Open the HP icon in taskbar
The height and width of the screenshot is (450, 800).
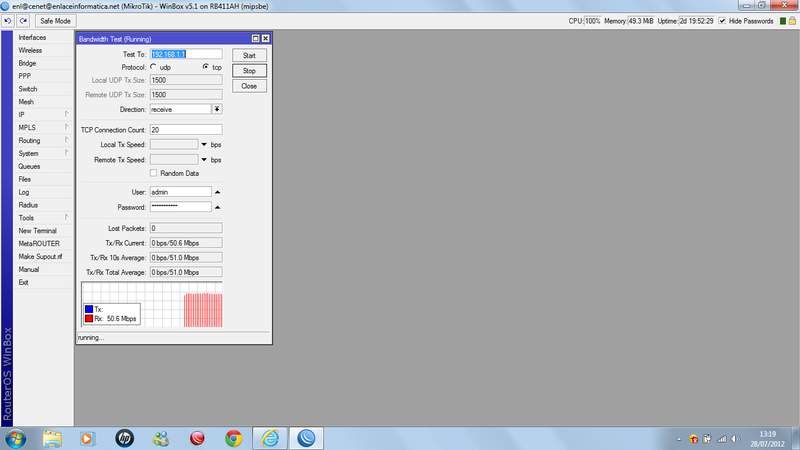click(124, 438)
